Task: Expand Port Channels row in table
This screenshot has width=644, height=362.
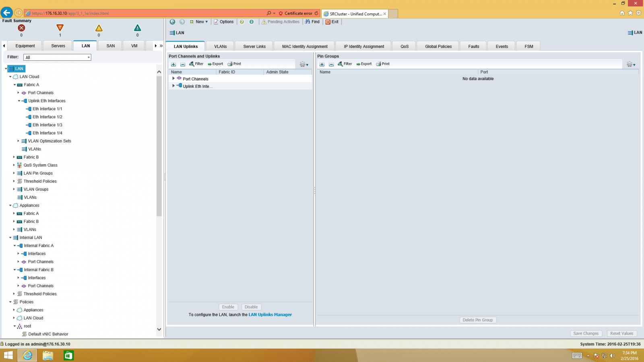Action: tap(173, 78)
